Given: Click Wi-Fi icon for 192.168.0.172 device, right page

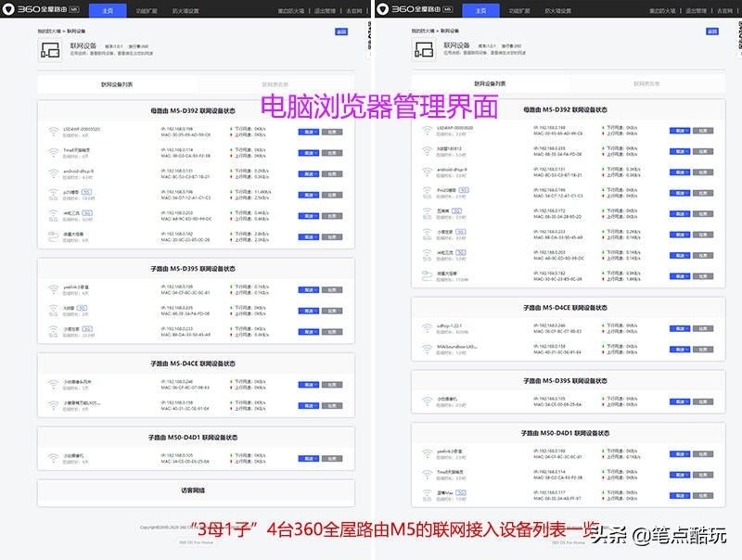Looking at the screenshot, I should [x=426, y=212].
